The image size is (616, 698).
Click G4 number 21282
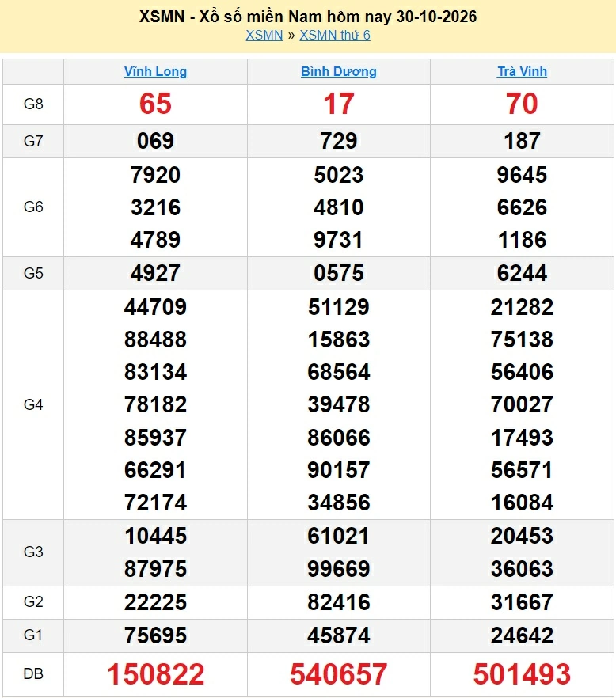pyautogui.click(x=522, y=307)
